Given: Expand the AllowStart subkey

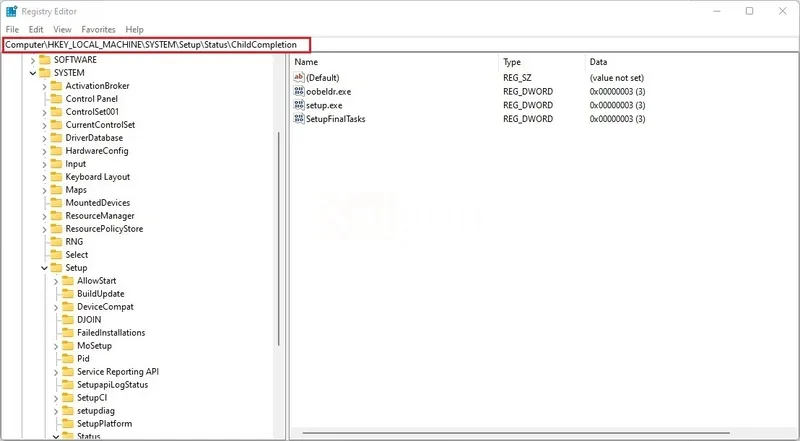Looking at the screenshot, I should click(x=56, y=281).
